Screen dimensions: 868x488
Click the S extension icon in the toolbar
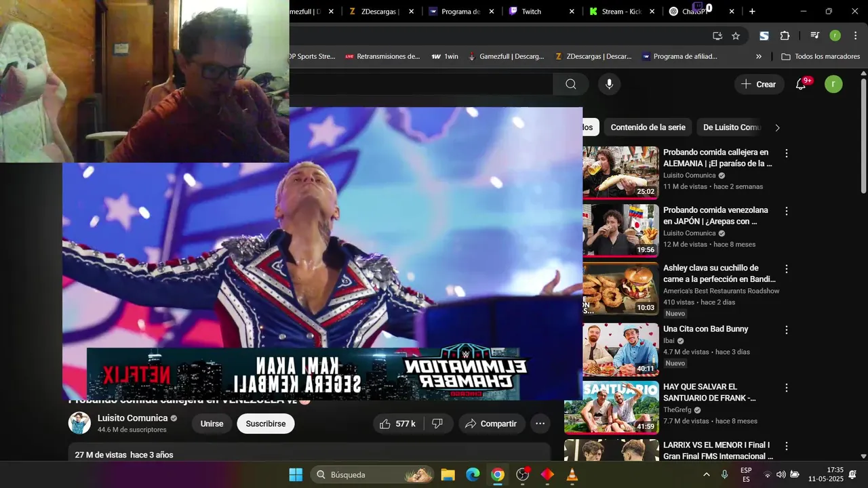[764, 36]
